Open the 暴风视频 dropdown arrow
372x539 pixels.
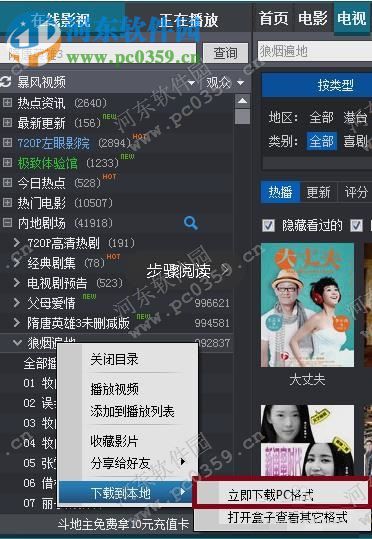191,83
